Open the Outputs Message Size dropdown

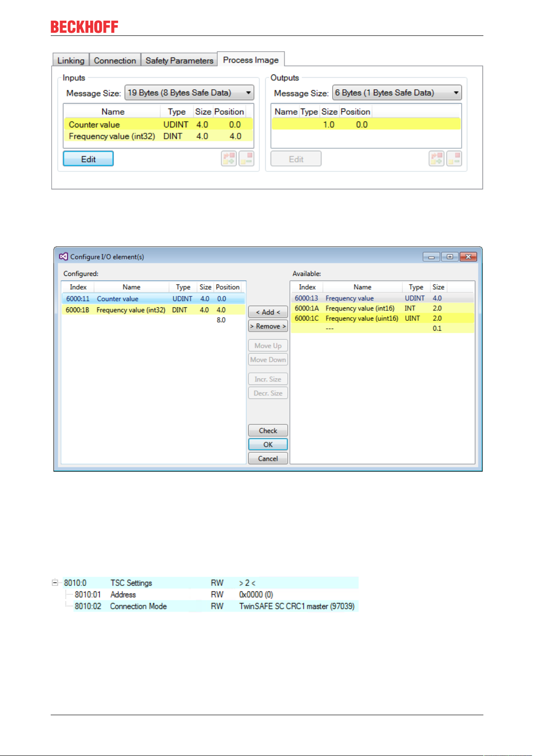[397, 93]
